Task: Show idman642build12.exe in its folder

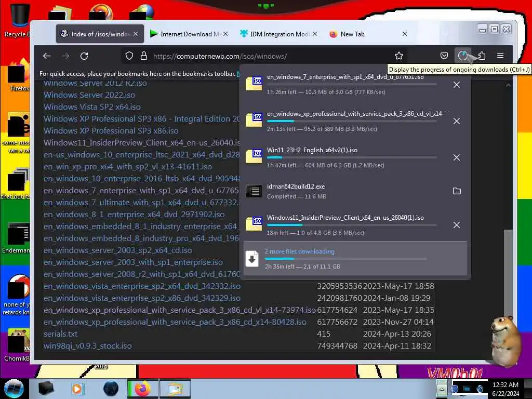Action: pos(457,191)
